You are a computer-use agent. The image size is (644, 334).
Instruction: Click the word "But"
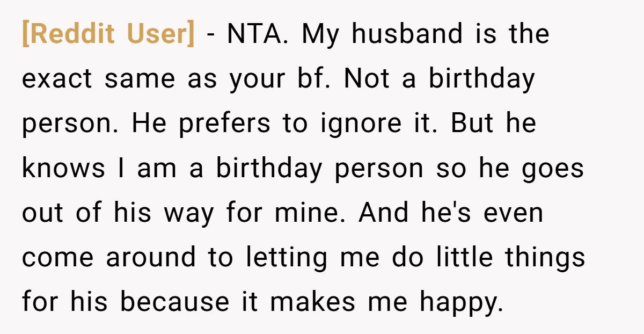tap(471, 124)
